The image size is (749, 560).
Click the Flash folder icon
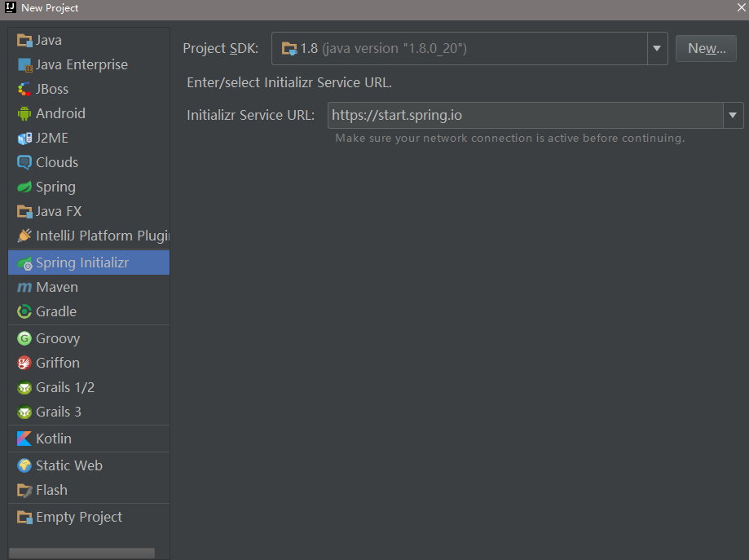pos(24,490)
